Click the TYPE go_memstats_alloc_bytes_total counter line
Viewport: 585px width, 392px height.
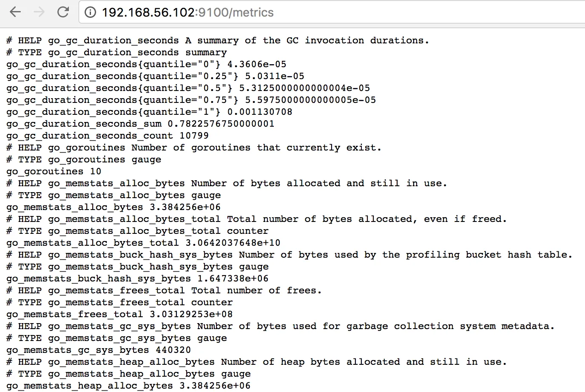click(x=137, y=231)
